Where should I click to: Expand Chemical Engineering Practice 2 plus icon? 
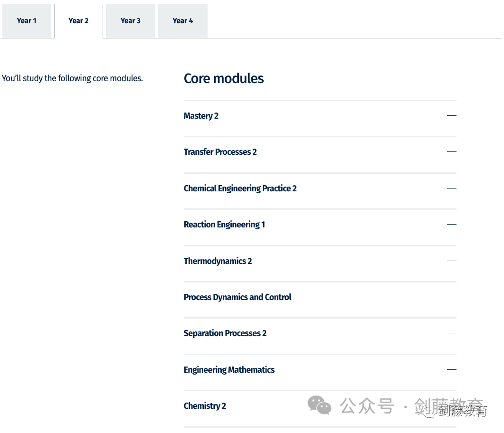click(x=452, y=188)
